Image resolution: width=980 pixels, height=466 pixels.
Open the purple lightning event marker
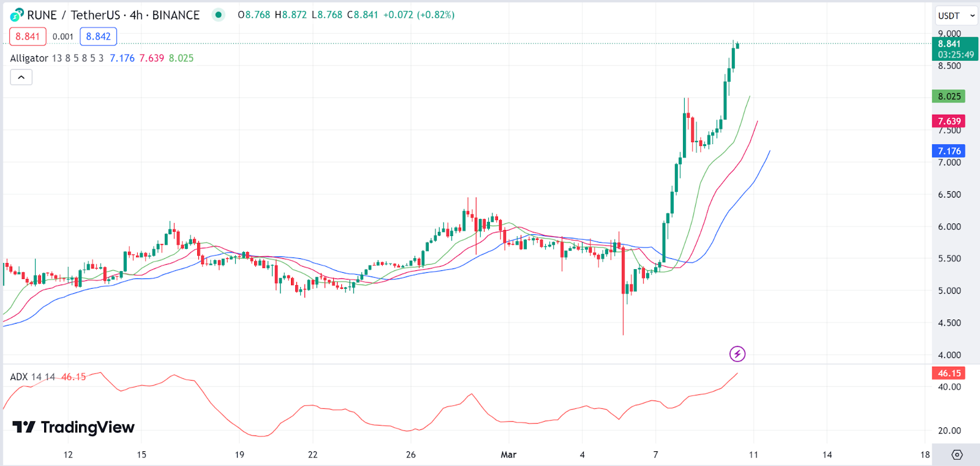coord(737,354)
